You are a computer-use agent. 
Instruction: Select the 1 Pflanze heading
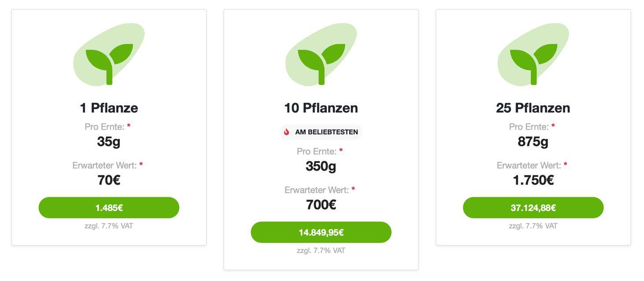point(109,108)
